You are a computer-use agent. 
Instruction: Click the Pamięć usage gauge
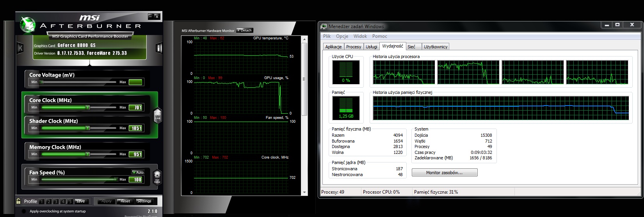click(346, 108)
